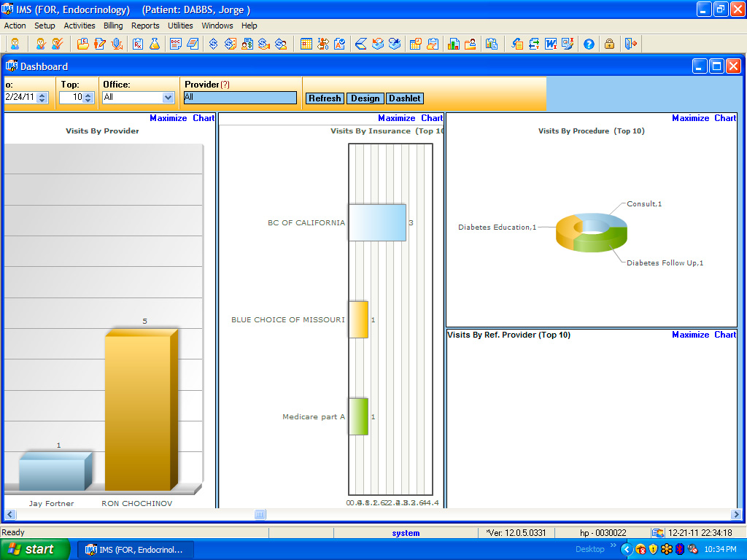Open the Setup menu
The width and height of the screenshot is (747, 560).
pos(44,26)
